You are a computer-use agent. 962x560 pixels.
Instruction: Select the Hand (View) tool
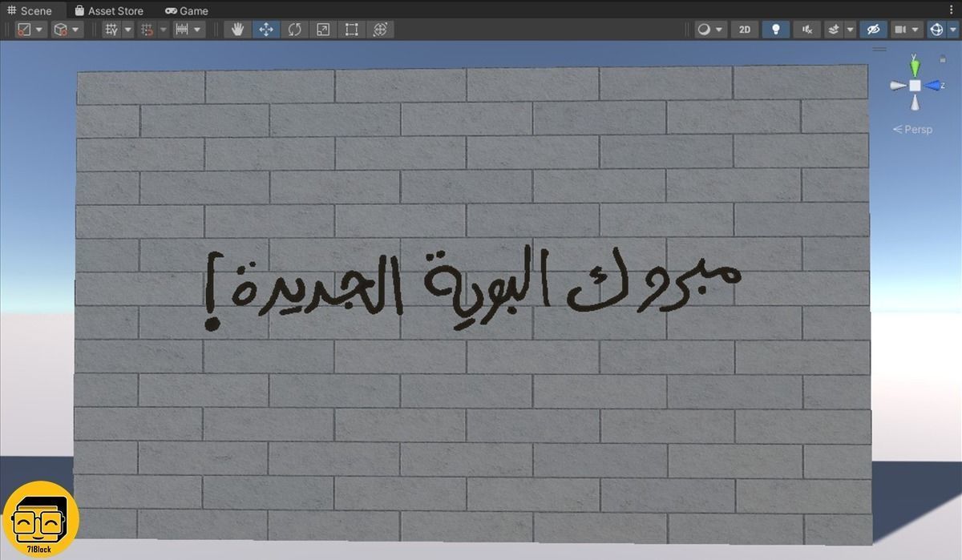pyautogui.click(x=237, y=30)
